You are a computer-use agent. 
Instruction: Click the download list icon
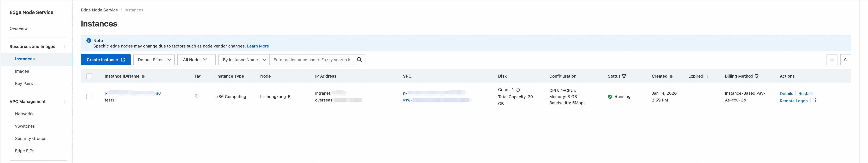coord(832,60)
